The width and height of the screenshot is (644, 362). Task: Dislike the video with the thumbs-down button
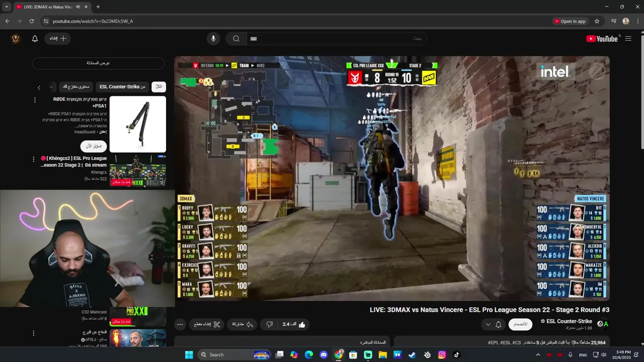coord(269,324)
